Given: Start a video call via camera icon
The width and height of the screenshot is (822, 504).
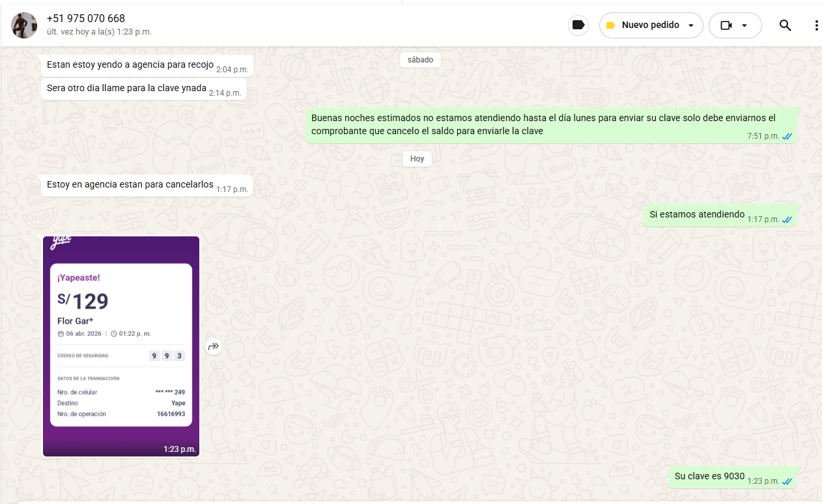Looking at the screenshot, I should [726, 25].
